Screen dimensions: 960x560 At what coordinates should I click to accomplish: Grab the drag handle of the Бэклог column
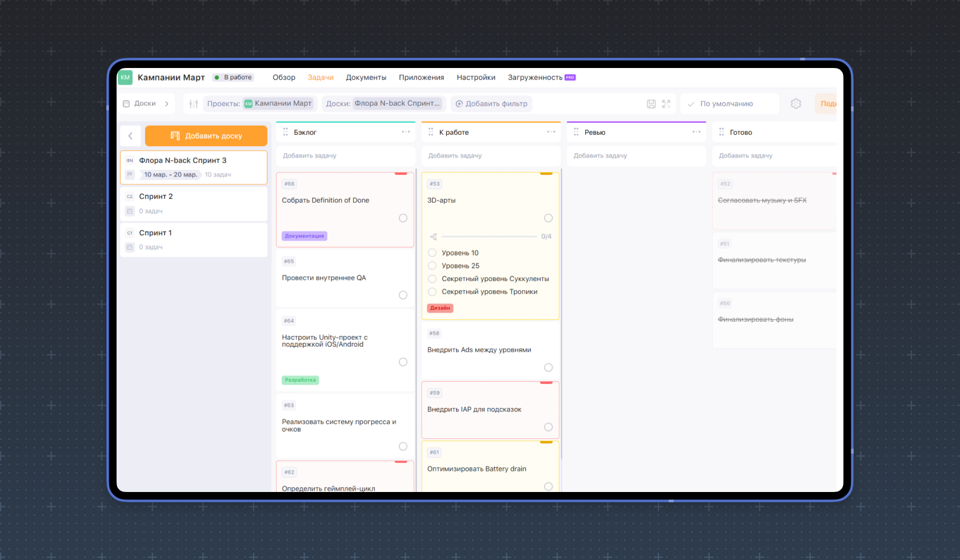pos(285,132)
